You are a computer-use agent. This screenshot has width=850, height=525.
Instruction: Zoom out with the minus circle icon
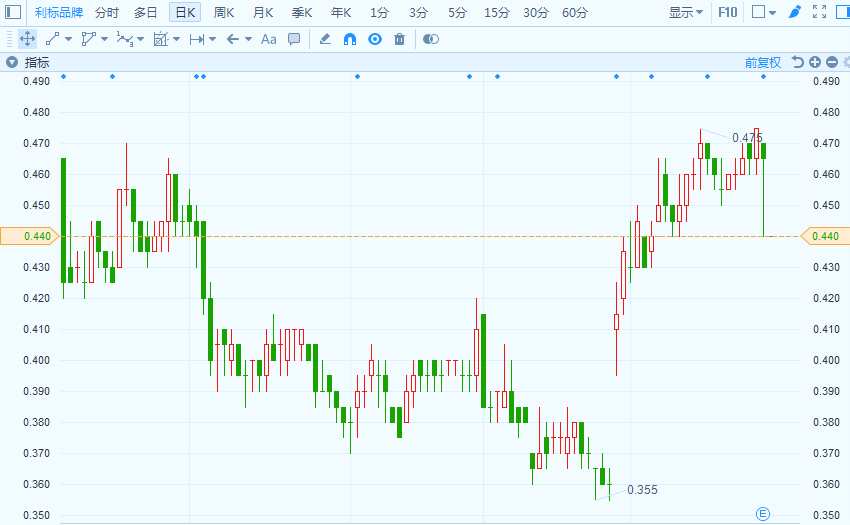[832, 62]
